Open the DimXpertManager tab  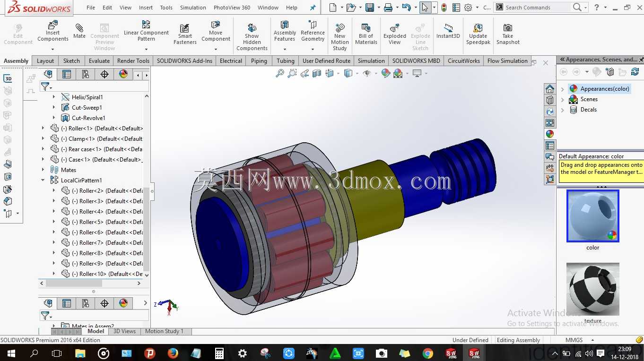pos(104,74)
